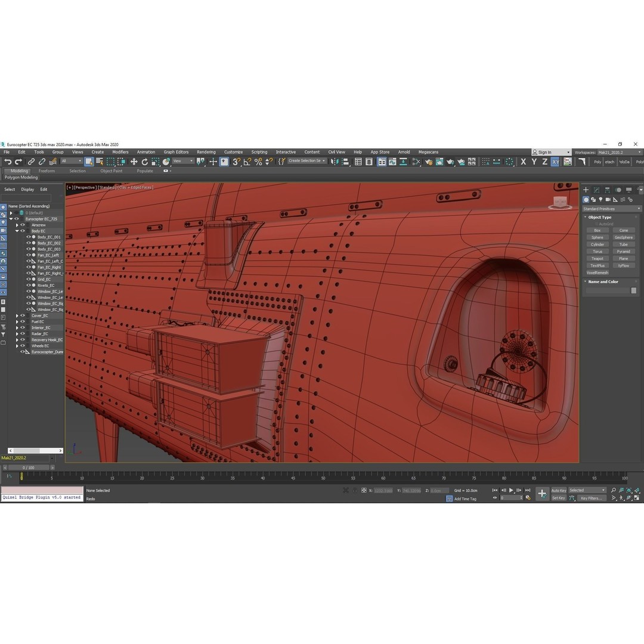Click Sign In button

[x=551, y=153]
